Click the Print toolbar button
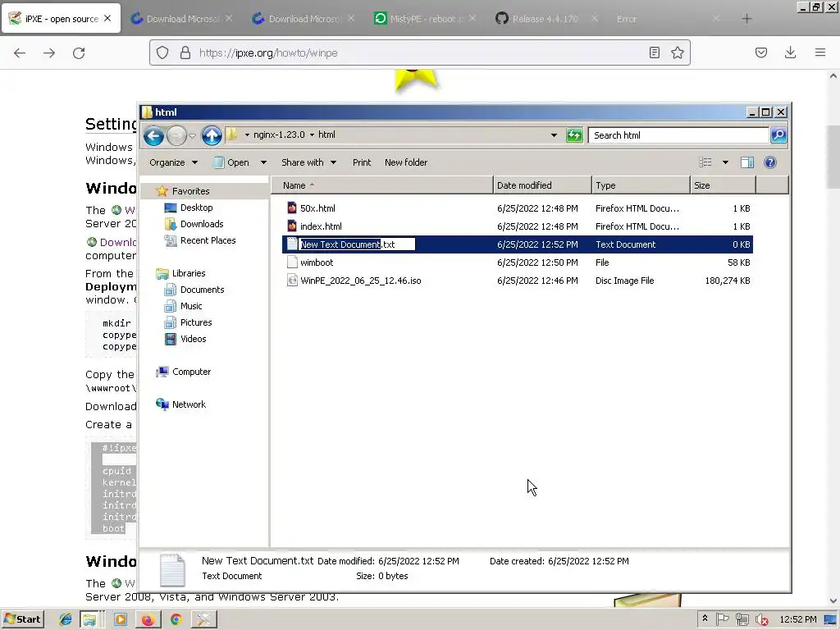Image resolution: width=840 pixels, height=630 pixels. pos(362,162)
